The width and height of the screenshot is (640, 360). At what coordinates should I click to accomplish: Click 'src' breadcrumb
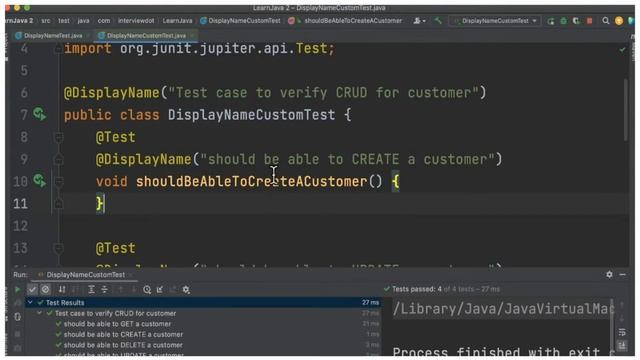click(x=46, y=20)
